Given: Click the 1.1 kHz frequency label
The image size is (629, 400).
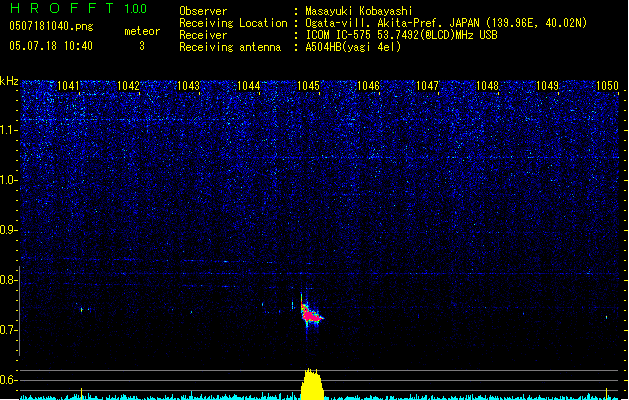Looking at the screenshot, I should (8, 130).
